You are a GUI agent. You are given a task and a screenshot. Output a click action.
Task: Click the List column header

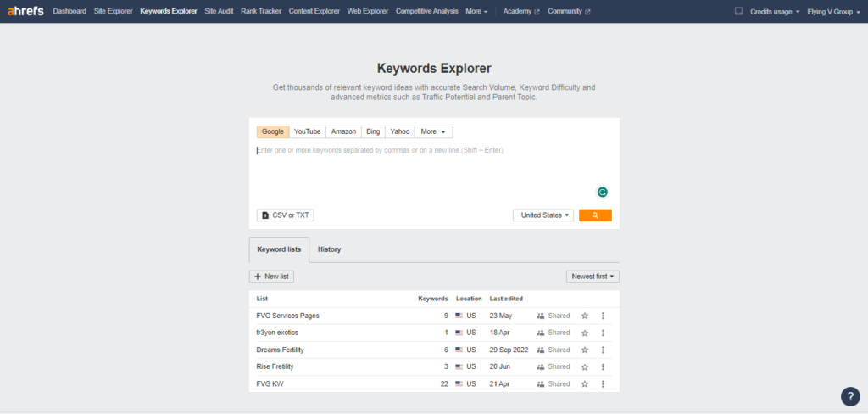pyautogui.click(x=262, y=299)
